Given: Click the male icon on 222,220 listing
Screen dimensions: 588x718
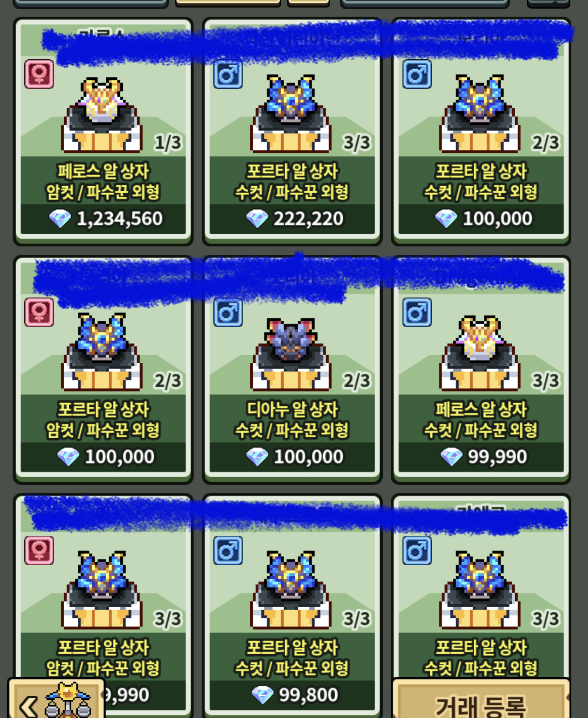Looking at the screenshot, I should tap(228, 74).
